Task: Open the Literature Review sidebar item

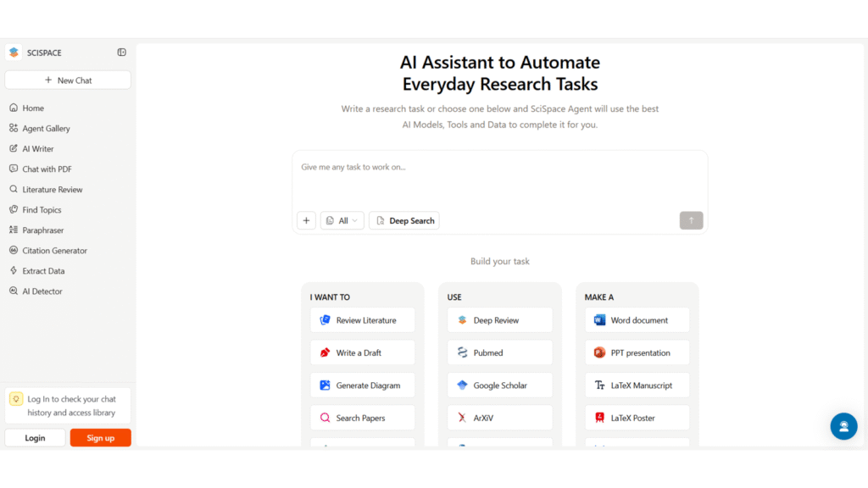Action: (52, 190)
